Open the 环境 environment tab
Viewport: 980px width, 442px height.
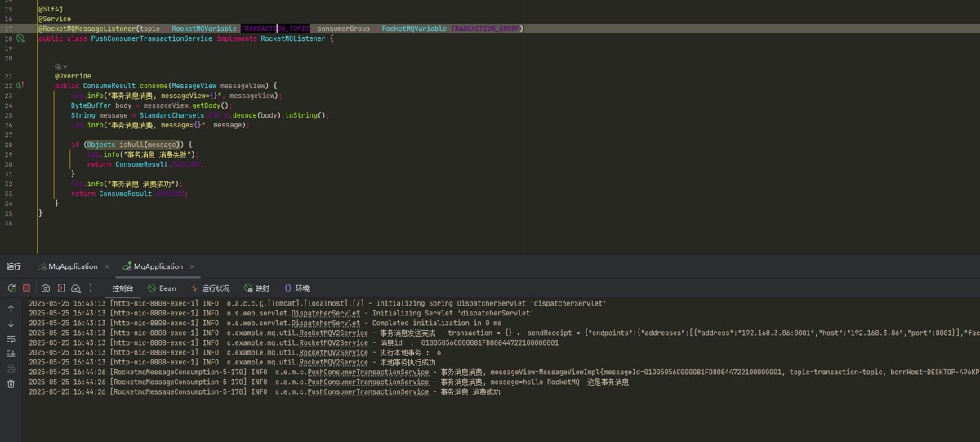click(296, 288)
